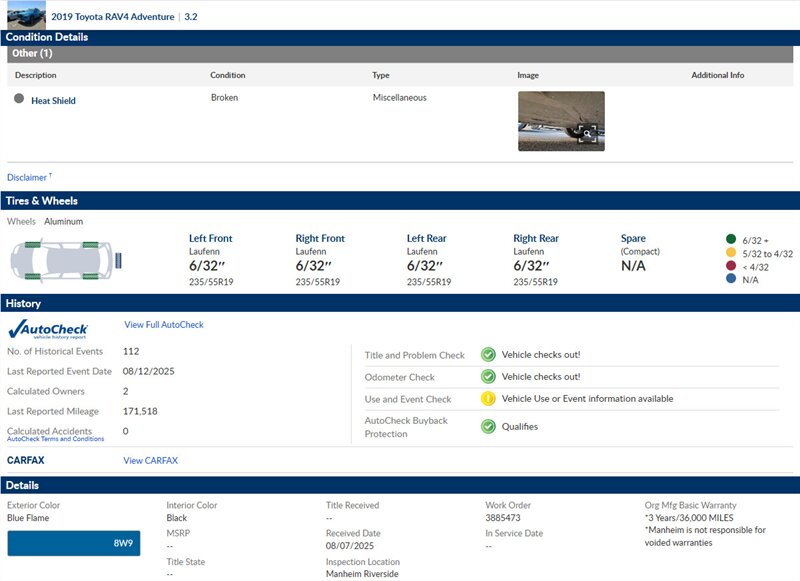
Task: Click the RAV4 vehicle thumbnail in header
Action: (x=25, y=15)
